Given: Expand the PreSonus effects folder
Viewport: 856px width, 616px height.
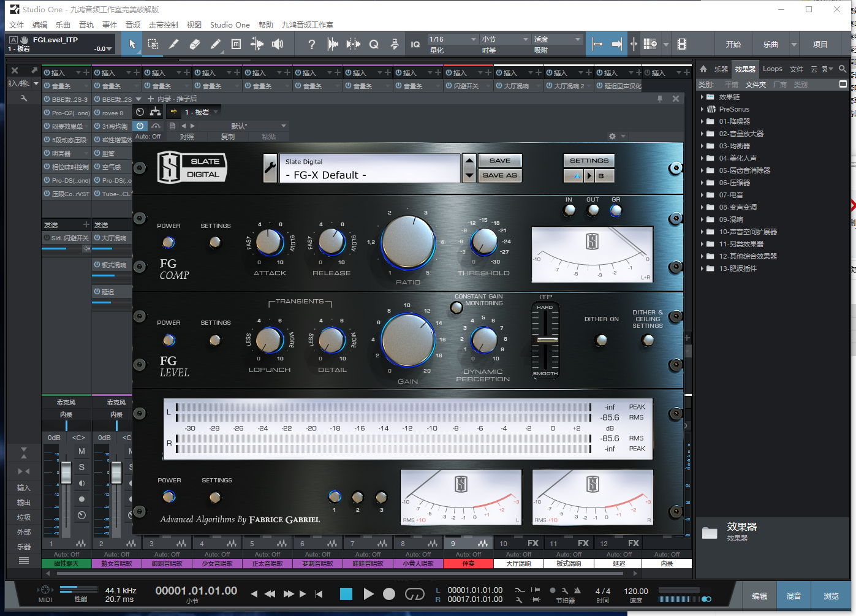Looking at the screenshot, I should click(702, 109).
